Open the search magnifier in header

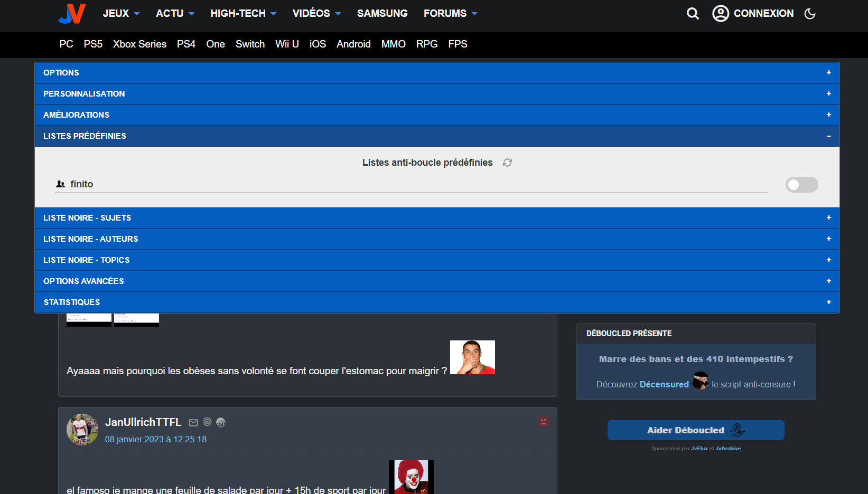click(x=693, y=14)
